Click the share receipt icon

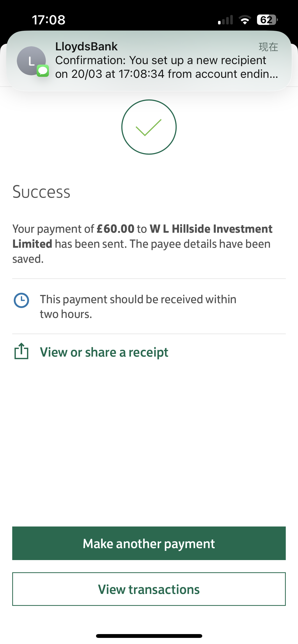point(21,351)
